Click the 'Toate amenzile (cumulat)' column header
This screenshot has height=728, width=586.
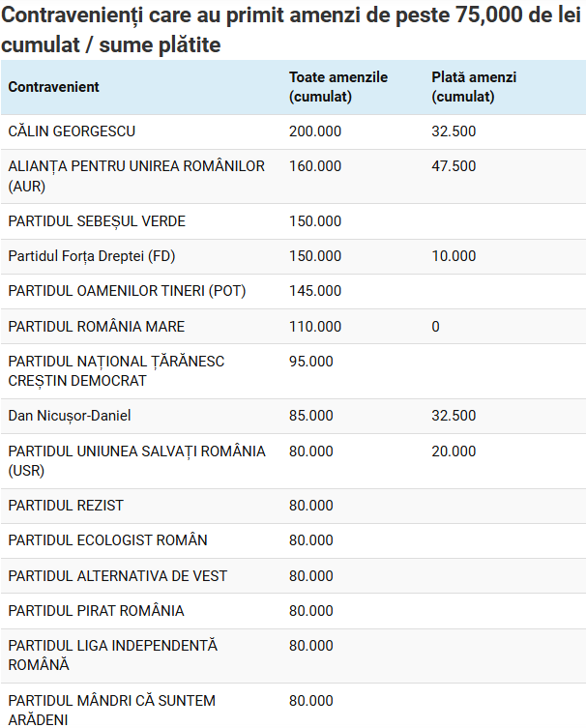click(338, 87)
